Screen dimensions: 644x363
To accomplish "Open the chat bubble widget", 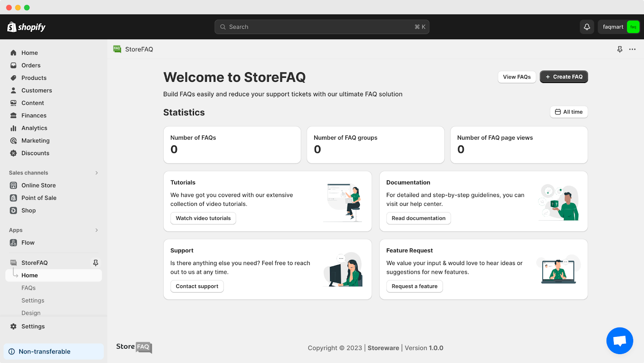I will [x=619, y=340].
